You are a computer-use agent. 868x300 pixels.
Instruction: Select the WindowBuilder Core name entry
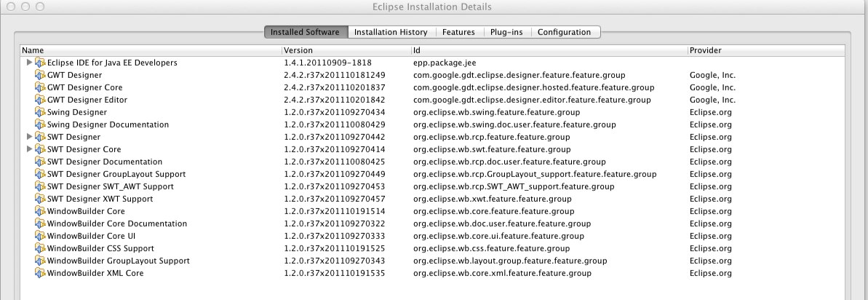tap(86, 211)
